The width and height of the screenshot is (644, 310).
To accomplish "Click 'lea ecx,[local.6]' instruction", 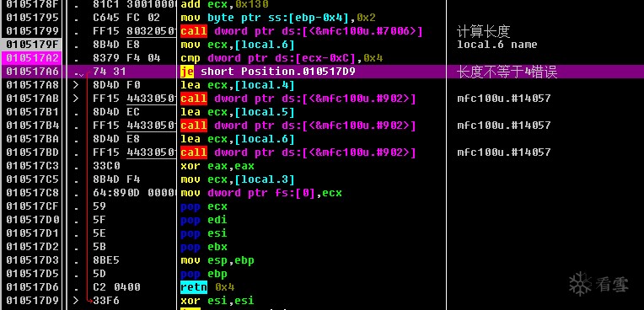I will [x=238, y=139].
